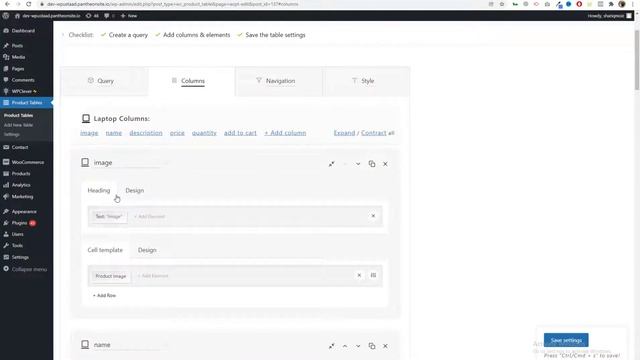640x360 pixels.
Task: Move the name column down
Action: (x=358, y=346)
